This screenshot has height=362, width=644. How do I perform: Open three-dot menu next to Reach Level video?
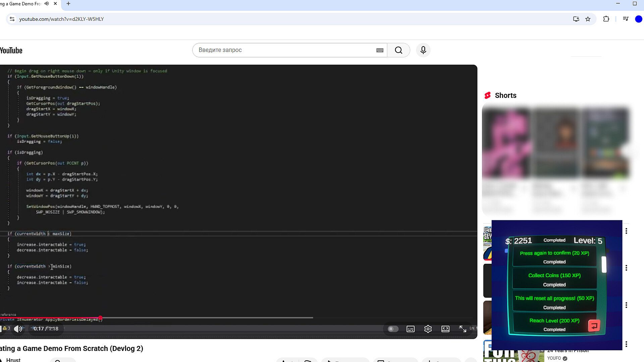pos(626,305)
